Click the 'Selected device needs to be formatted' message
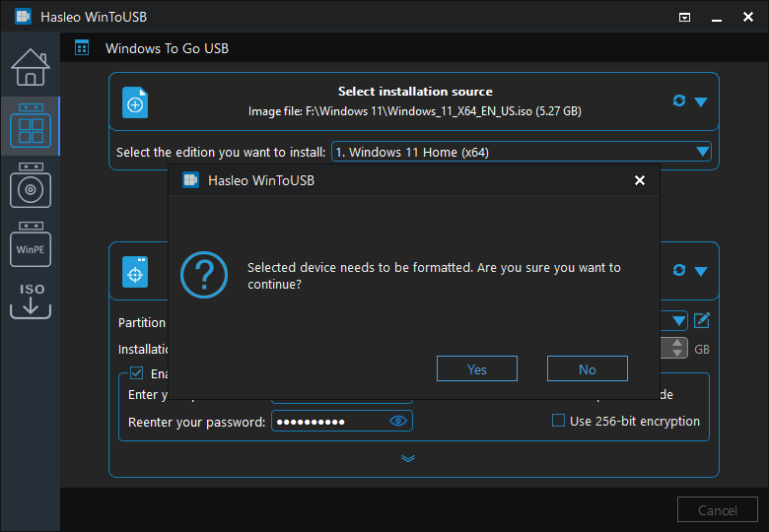 (434, 276)
